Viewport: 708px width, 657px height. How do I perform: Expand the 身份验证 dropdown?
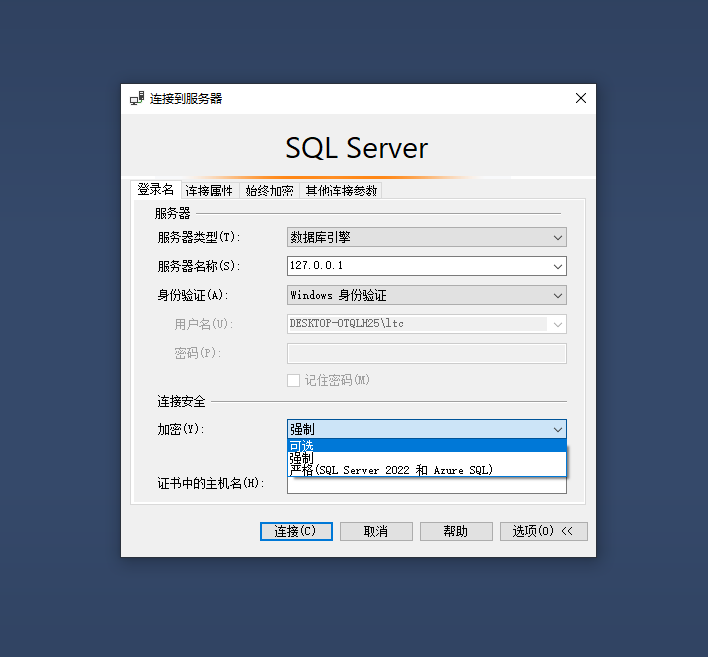[x=557, y=295]
